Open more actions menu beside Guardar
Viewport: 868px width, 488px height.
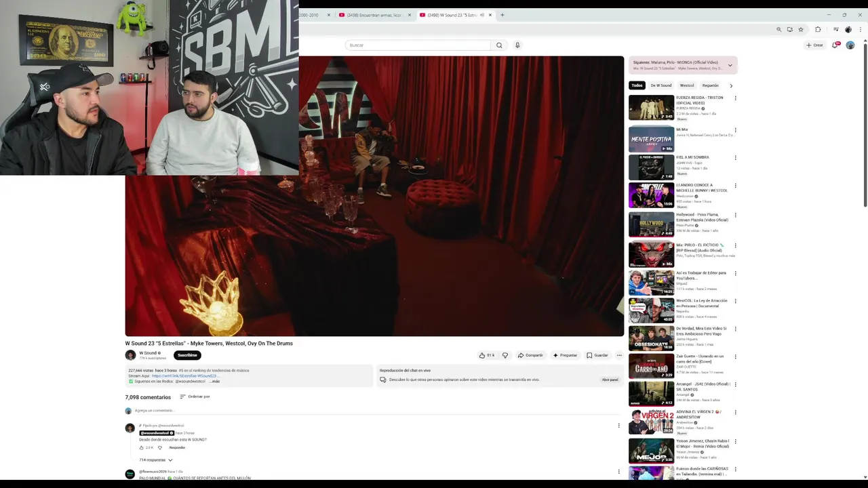[x=618, y=355]
